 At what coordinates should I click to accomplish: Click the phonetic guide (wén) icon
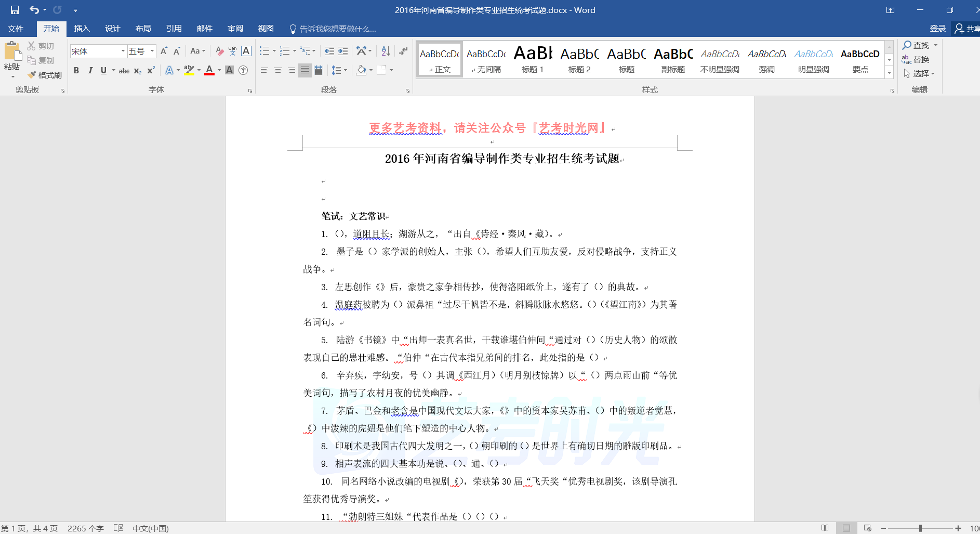coord(232,51)
